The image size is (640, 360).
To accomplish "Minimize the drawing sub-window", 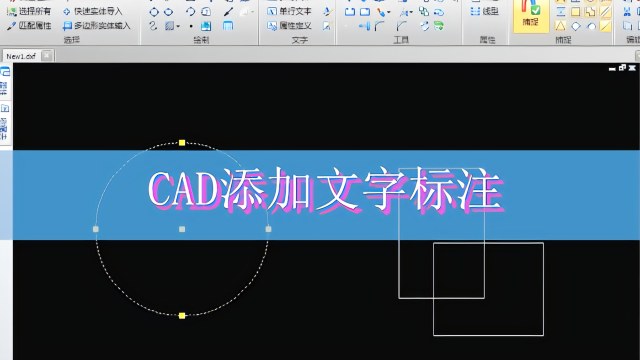I will pyautogui.click(x=612, y=69).
